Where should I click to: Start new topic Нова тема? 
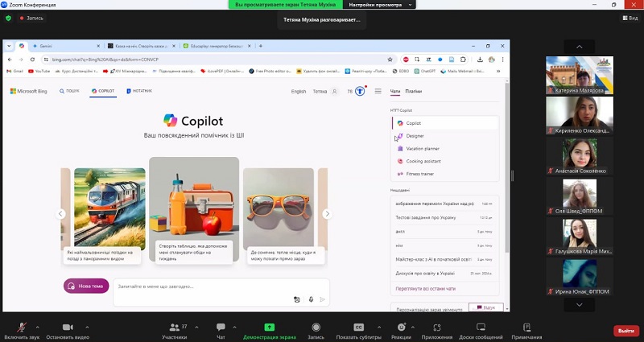[x=86, y=286]
